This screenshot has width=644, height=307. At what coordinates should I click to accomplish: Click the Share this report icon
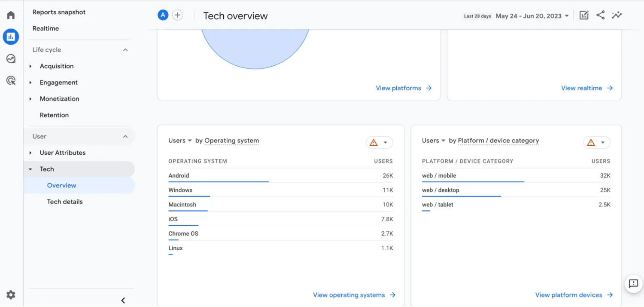601,15
